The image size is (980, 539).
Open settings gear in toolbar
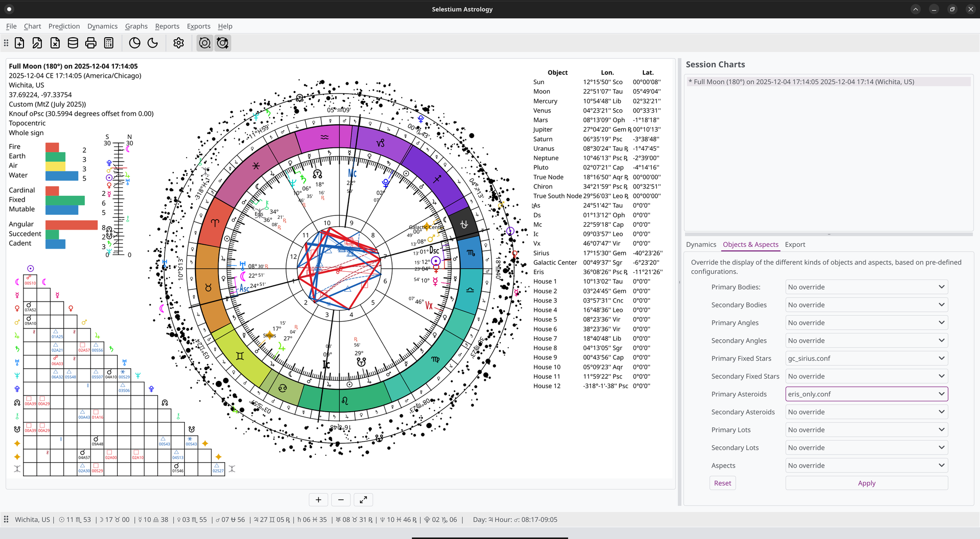tap(178, 43)
